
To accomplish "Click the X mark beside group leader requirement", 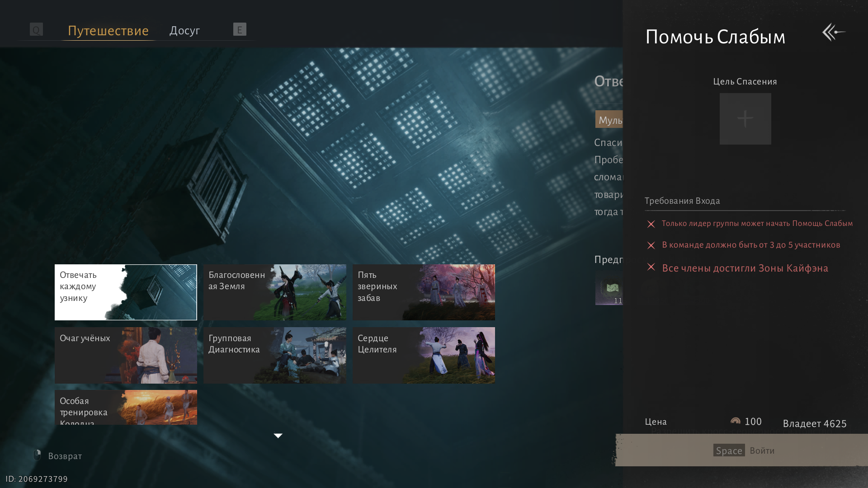I will pyautogui.click(x=651, y=224).
